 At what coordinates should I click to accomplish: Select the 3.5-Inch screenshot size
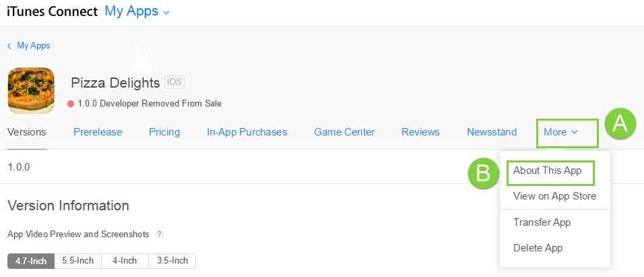[172, 261]
